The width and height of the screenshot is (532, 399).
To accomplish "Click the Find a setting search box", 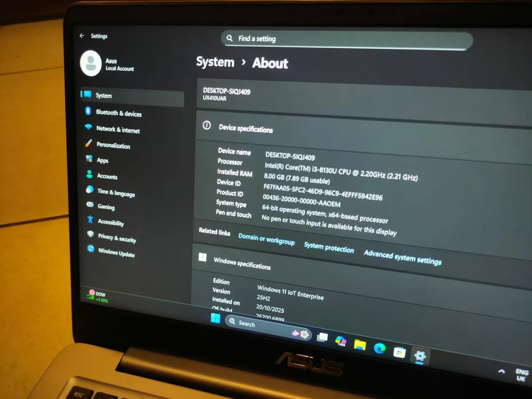I will click(347, 40).
